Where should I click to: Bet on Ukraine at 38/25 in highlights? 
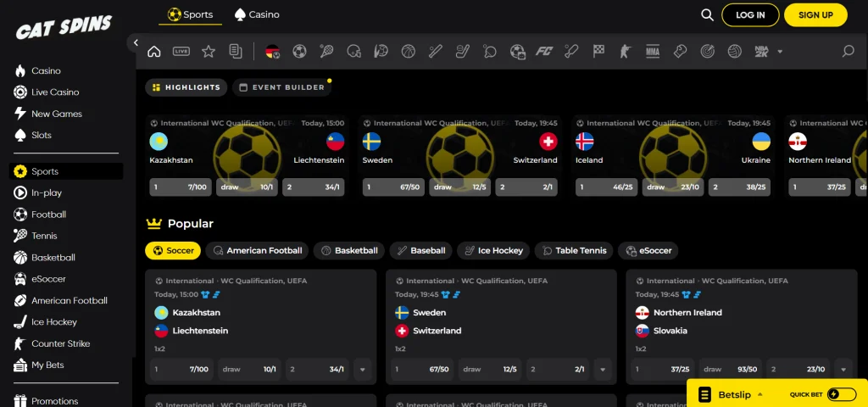pos(739,187)
